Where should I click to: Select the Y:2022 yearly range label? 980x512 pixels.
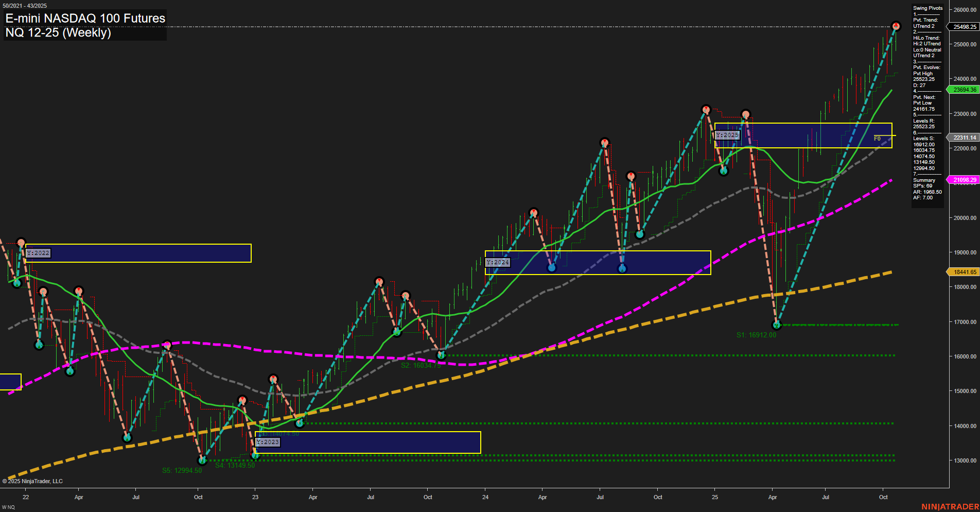click(38, 253)
